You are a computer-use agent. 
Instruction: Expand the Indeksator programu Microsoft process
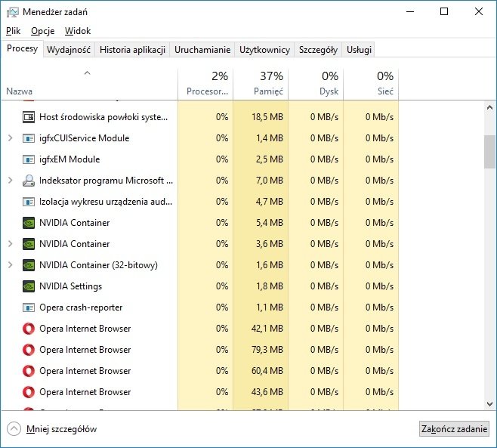point(10,181)
